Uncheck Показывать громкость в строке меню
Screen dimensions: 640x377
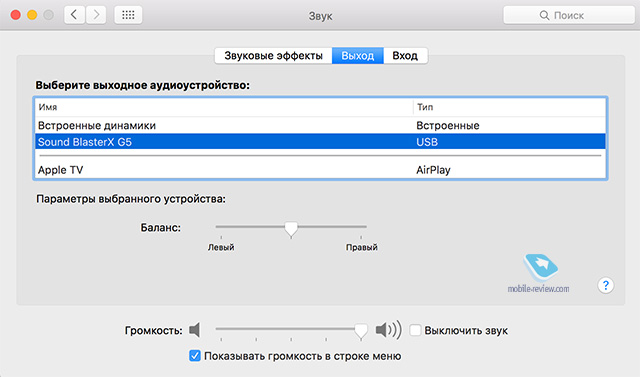(x=195, y=356)
